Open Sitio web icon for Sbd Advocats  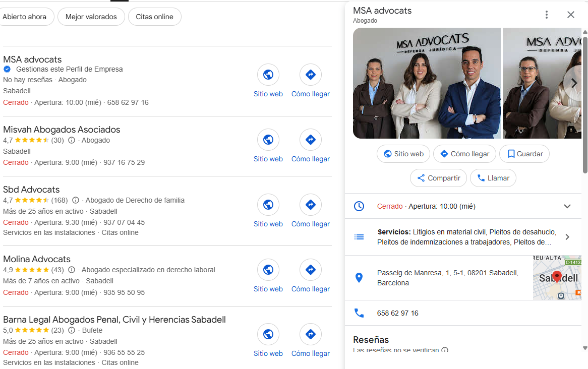click(x=268, y=204)
